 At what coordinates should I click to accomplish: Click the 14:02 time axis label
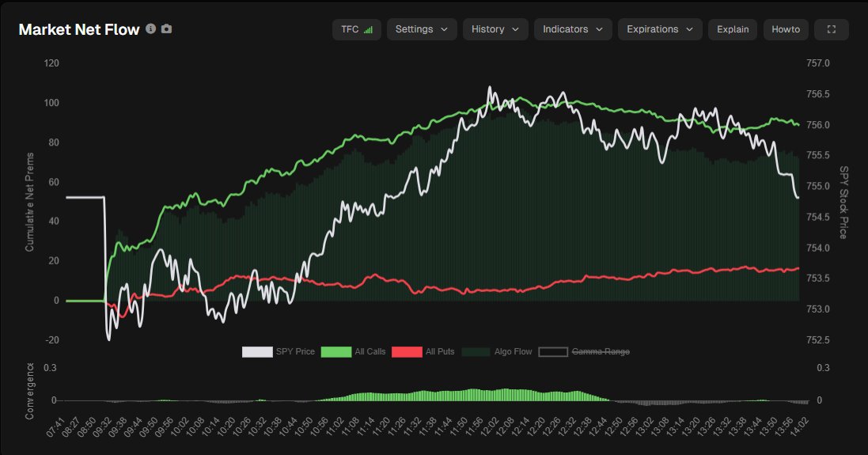(x=798, y=426)
